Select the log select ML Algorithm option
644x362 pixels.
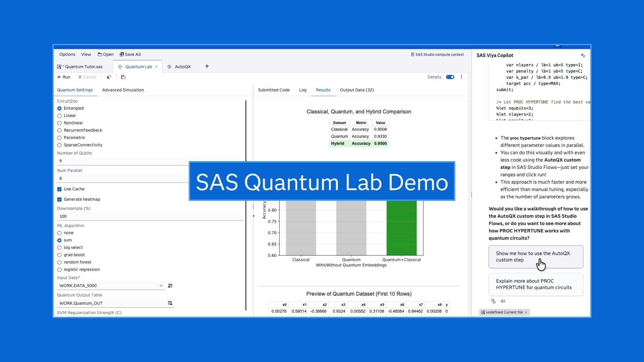(x=59, y=248)
